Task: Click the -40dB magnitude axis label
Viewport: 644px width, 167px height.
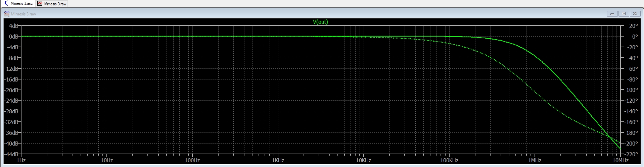Action: click(11, 144)
